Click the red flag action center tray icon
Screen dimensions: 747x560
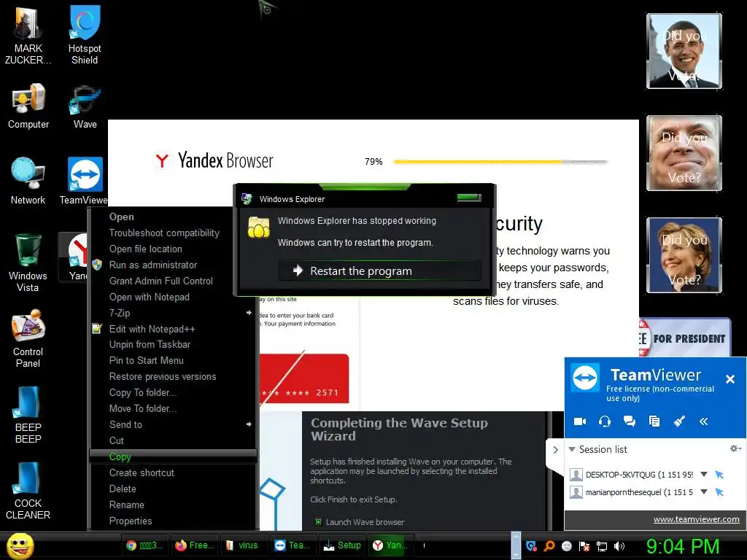(584, 546)
